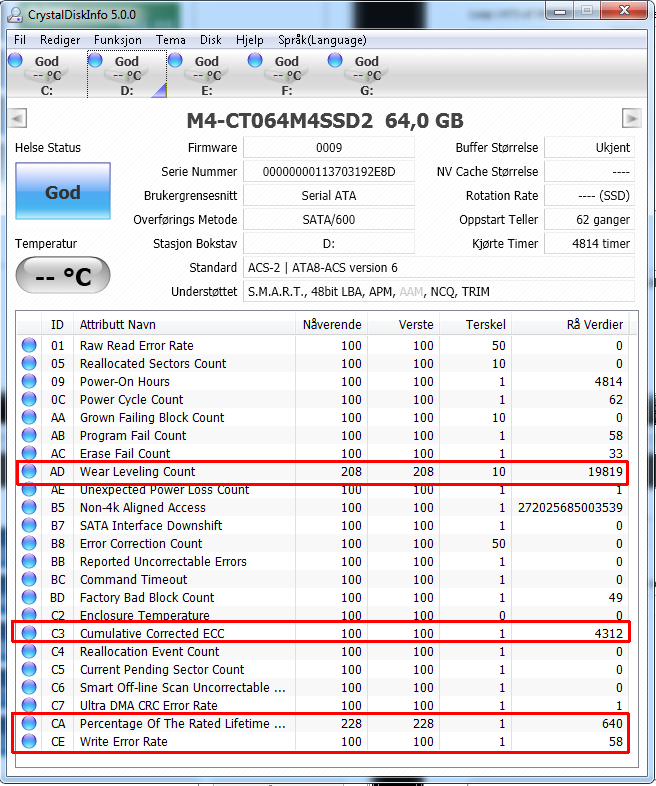Click status orb for Ultra DMA CRC Error Rate
Image resolution: width=656 pixels, height=786 pixels.
29,705
